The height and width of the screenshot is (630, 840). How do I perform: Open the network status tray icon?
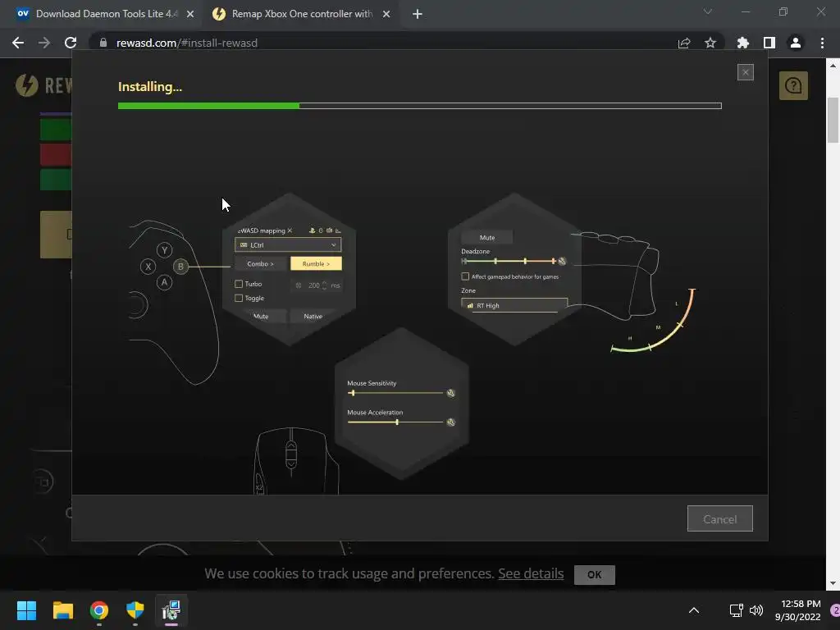point(736,610)
